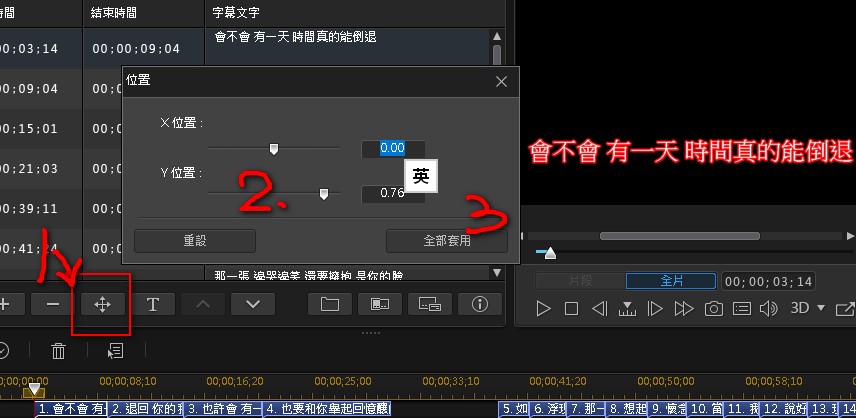
Task: Click the 重設 reset button
Action: (x=195, y=241)
